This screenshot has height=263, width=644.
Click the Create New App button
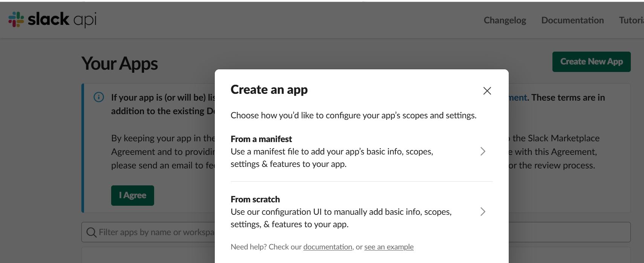point(591,62)
